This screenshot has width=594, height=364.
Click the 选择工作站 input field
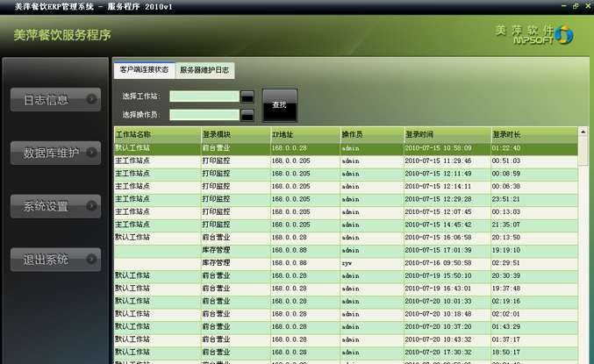click(204, 96)
